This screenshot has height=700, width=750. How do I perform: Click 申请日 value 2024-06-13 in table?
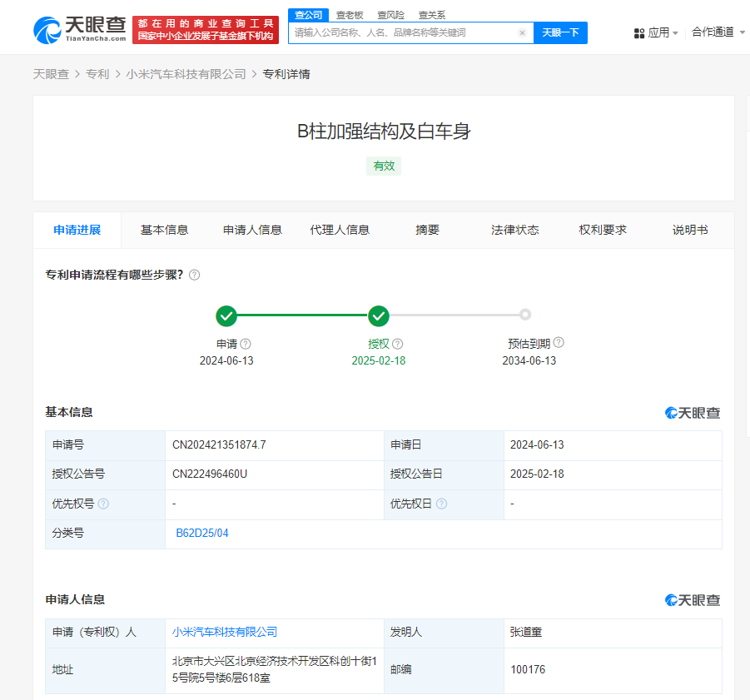[537, 445]
